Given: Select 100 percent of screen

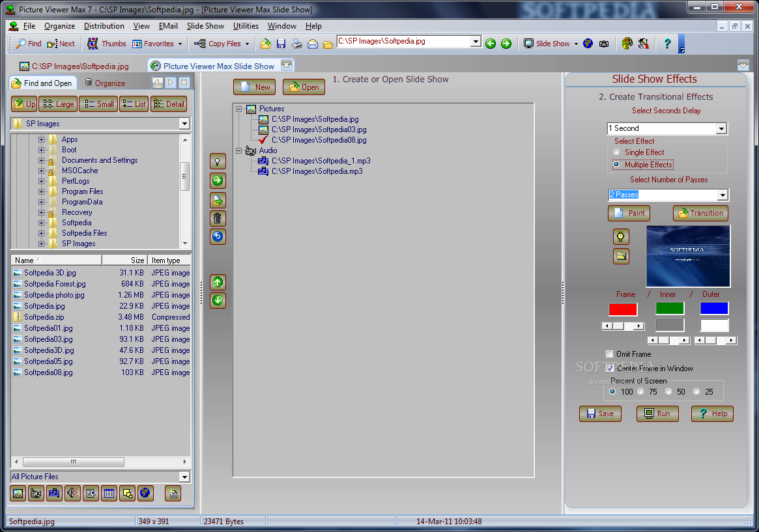Looking at the screenshot, I should coord(612,392).
